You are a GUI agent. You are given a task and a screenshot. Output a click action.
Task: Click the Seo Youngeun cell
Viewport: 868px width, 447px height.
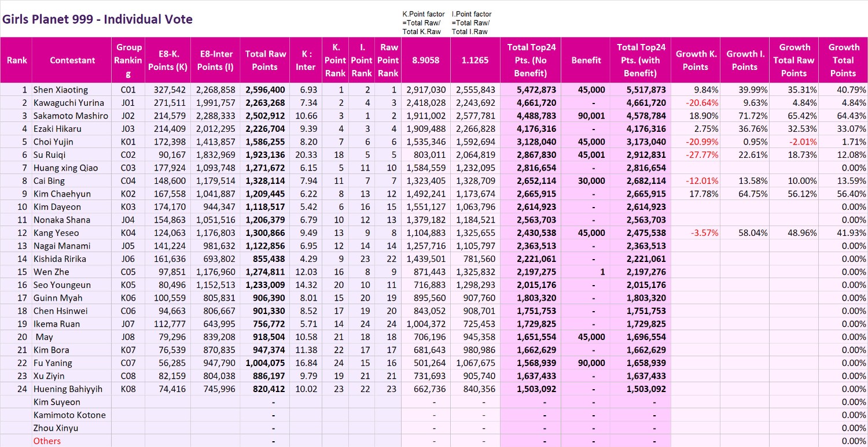[72, 285]
